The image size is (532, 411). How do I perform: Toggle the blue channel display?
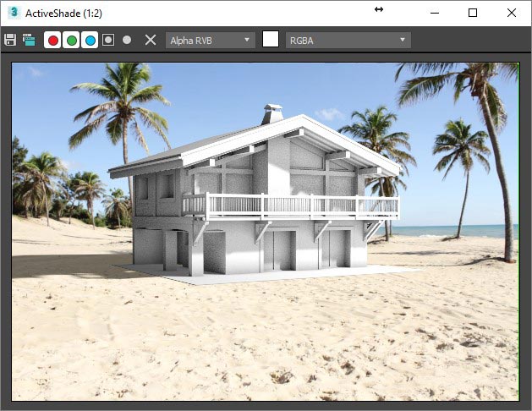(x=90, y=40)
